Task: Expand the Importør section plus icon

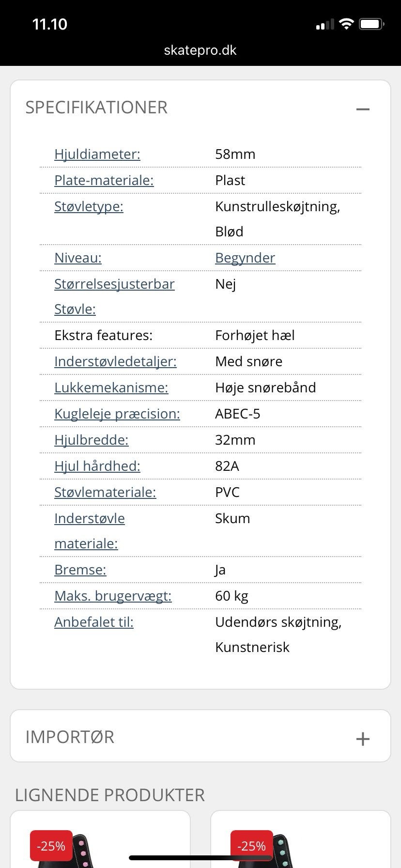Action: [x=362, y=739]
